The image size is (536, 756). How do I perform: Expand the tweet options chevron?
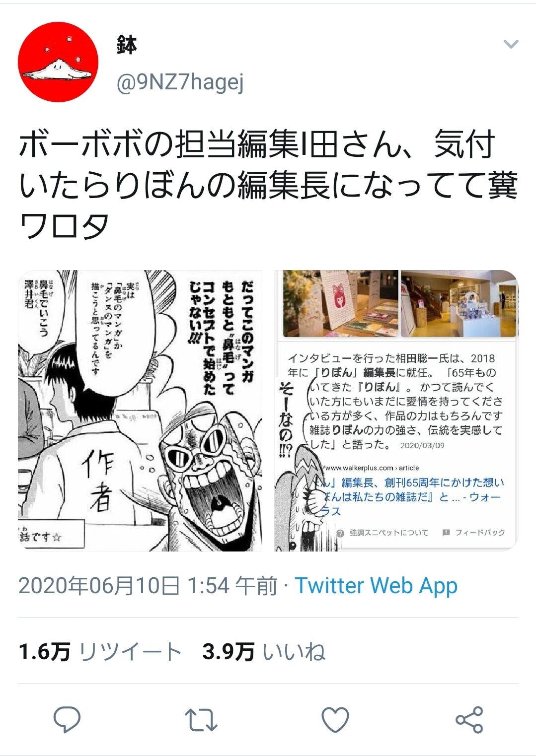point(511,45)
